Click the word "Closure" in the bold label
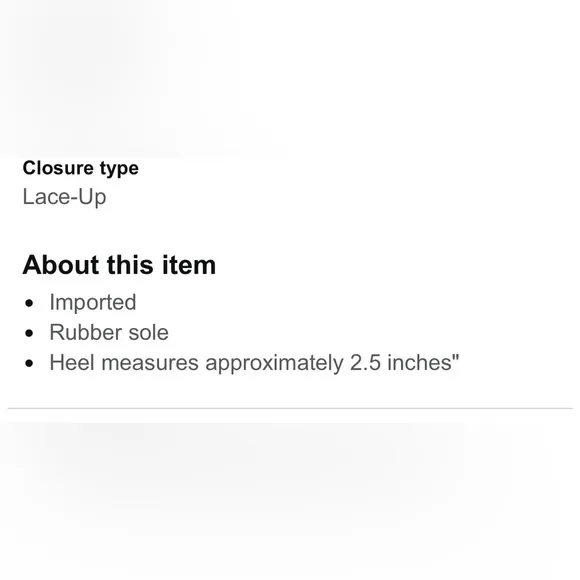Viewport: 580px width, 580px height. click(58, 168)
